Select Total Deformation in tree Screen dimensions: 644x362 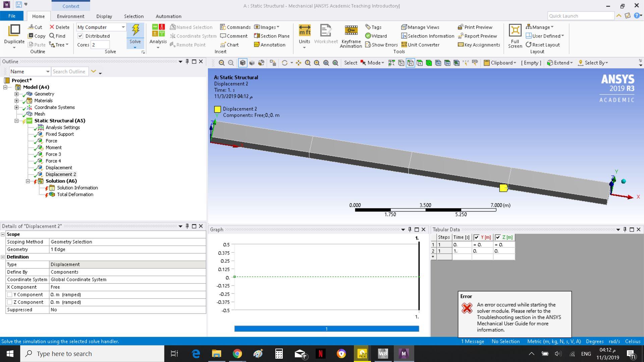(75, 194)
